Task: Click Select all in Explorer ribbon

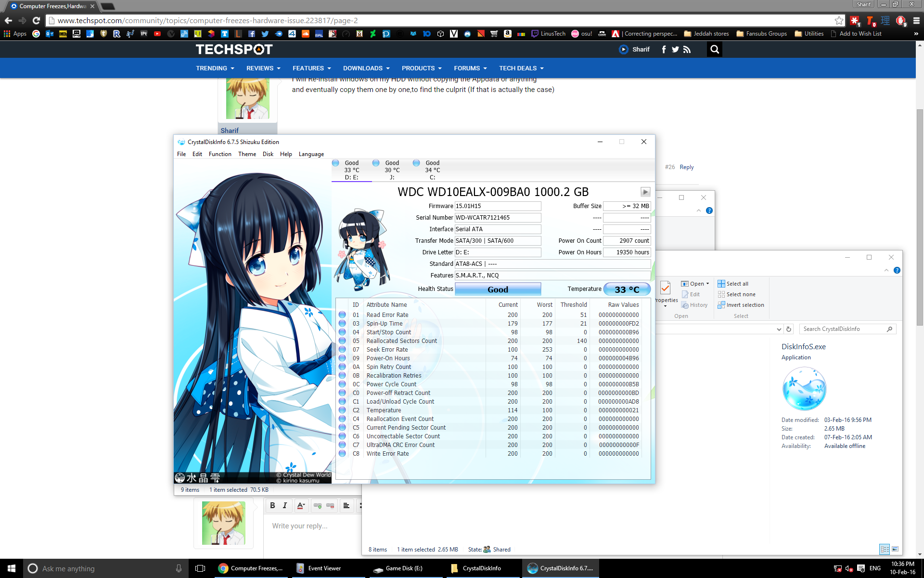Action: 733,284
